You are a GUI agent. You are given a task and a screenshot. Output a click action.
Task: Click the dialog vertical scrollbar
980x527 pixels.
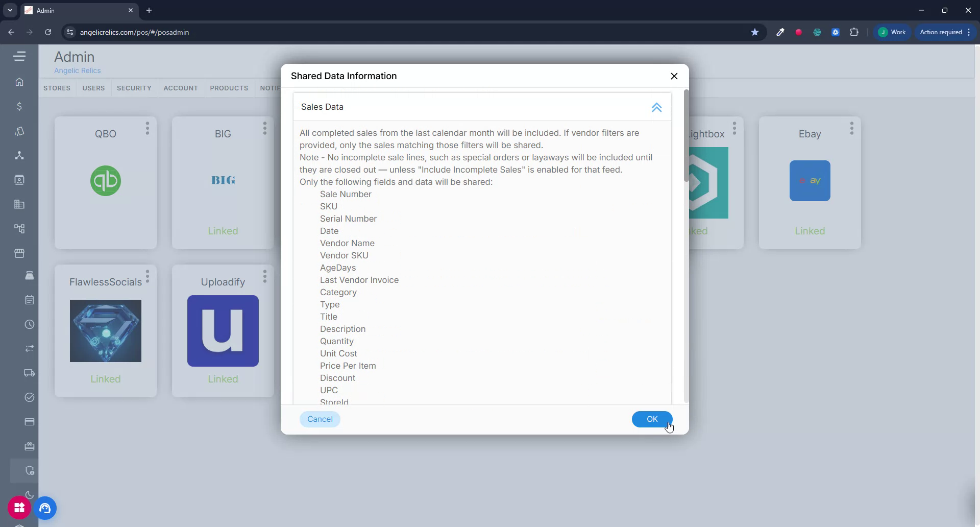tap(686, 135)
